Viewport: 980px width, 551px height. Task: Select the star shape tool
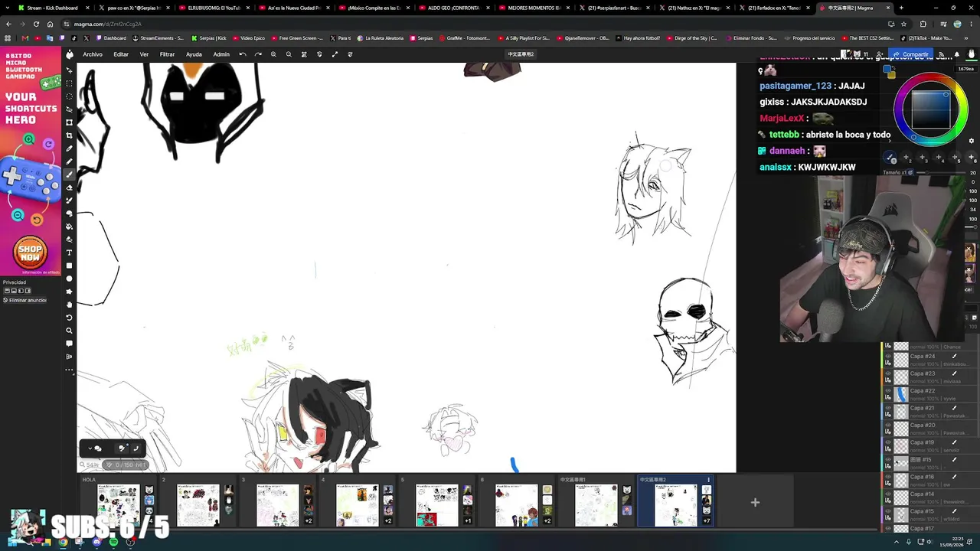click(69, 292)
